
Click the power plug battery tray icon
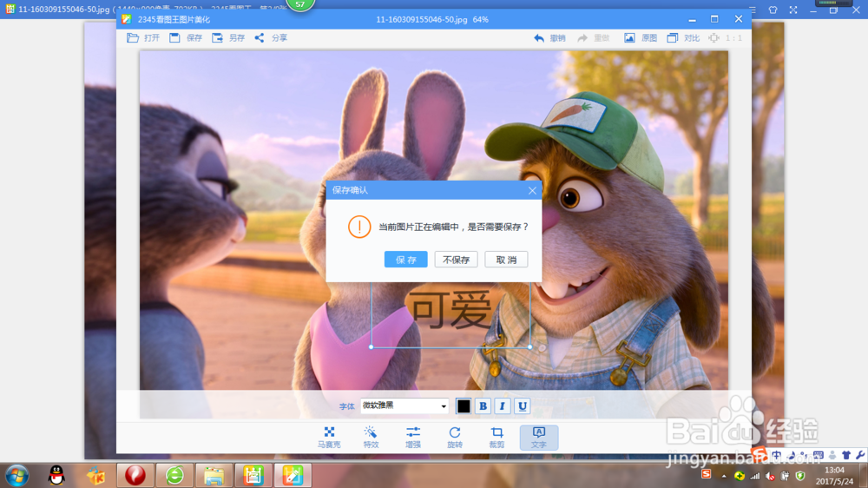click(785, 476)
